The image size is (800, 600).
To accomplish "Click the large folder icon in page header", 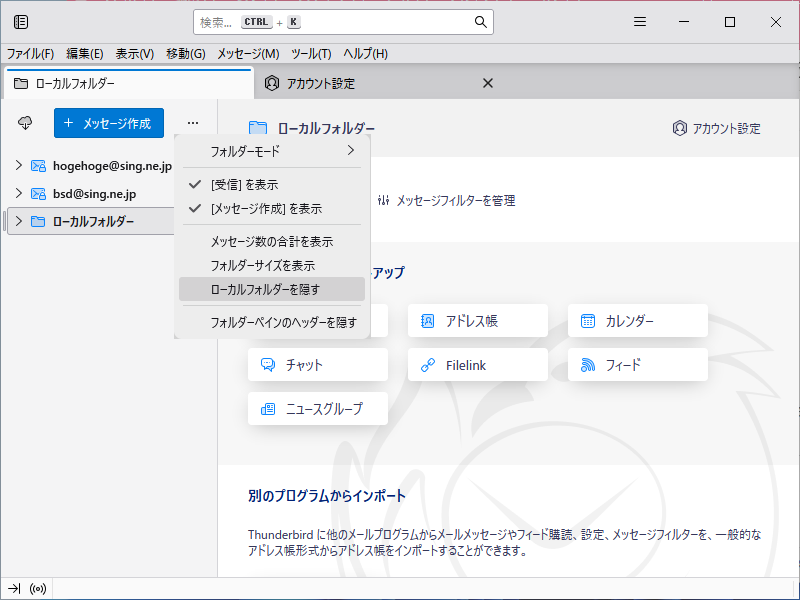I will [x=258, y=128].
